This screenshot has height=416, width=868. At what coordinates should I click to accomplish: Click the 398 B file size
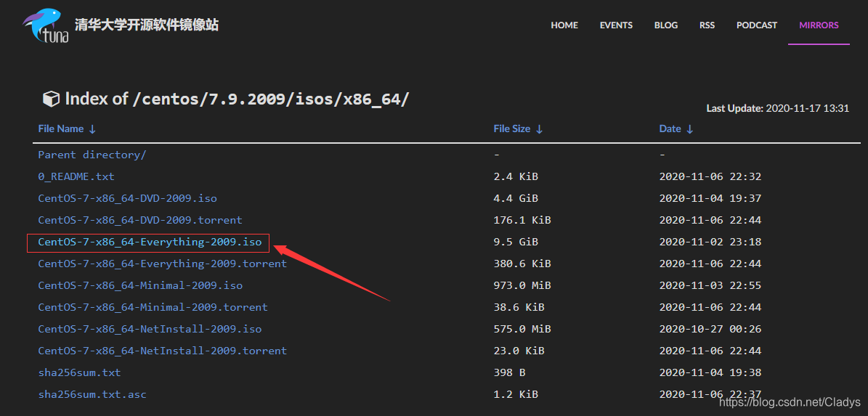509,372
